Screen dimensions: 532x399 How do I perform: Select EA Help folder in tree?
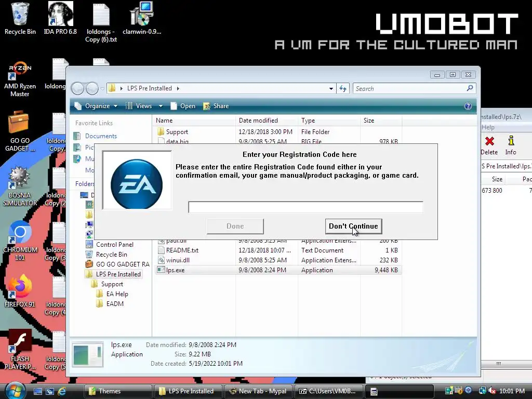(117, 294)
